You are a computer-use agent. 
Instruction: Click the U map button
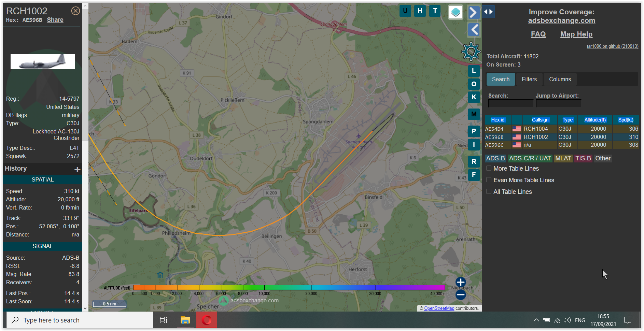(405, 11)
